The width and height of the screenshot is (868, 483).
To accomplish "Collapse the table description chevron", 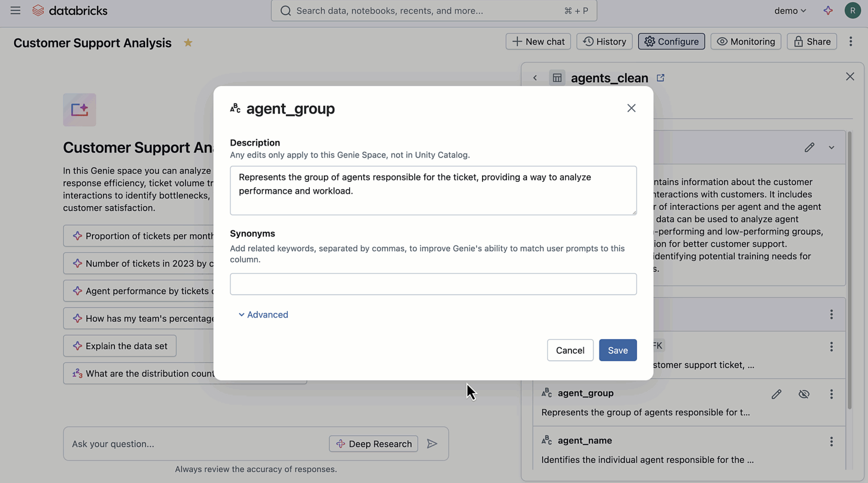I will tap(831, 147).
